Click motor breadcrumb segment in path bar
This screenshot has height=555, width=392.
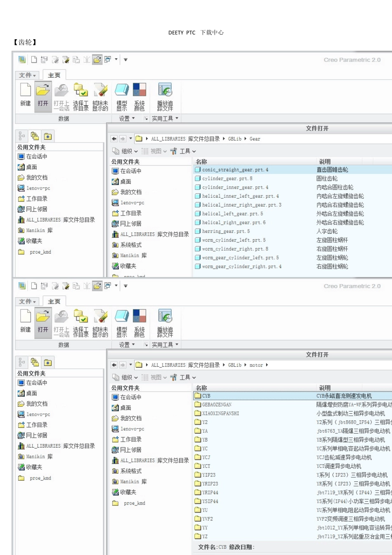coord(256,365)
